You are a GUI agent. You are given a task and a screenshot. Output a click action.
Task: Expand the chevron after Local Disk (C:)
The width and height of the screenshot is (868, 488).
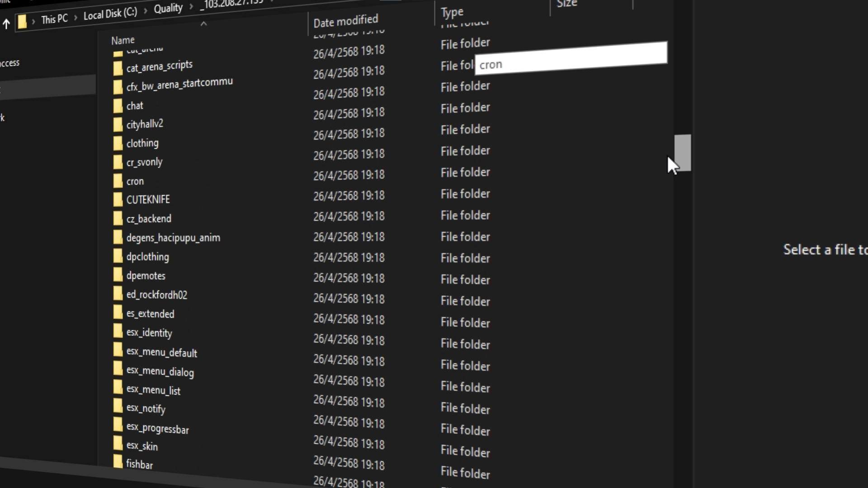[145, 11]
